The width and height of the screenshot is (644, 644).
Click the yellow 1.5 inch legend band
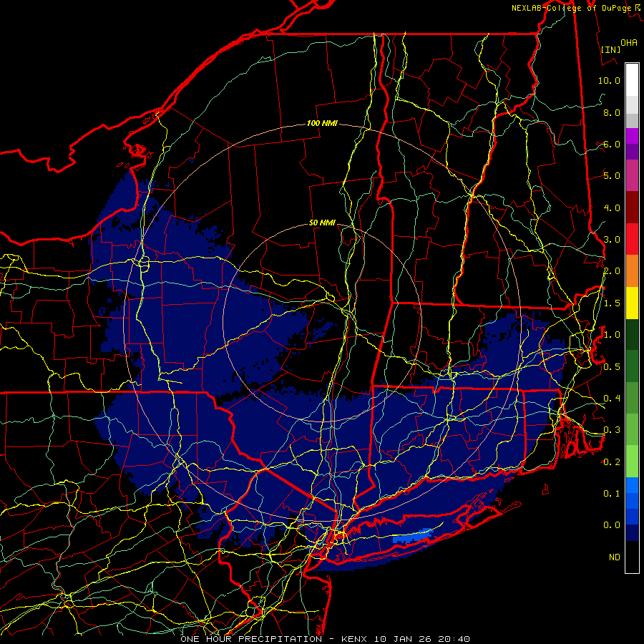pyautogui.click(x=632, y=303)
